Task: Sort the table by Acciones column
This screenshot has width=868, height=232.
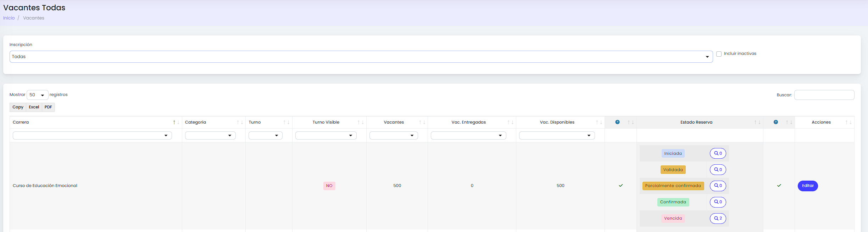Action: click(824, 122)
